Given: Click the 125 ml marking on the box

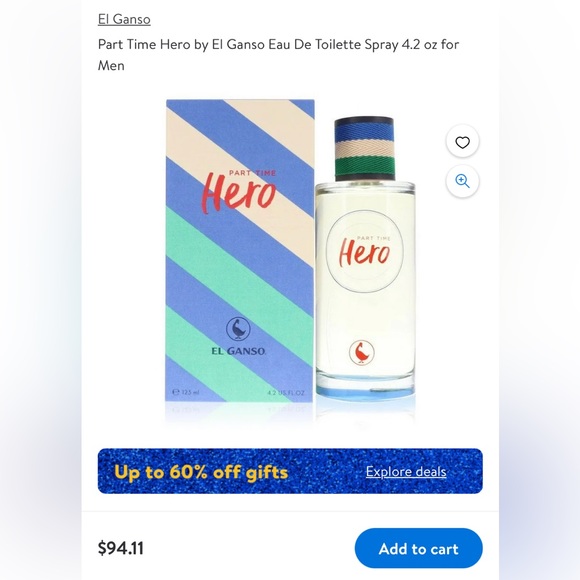Looking at the screenshot, I should [x=186, y=392].
